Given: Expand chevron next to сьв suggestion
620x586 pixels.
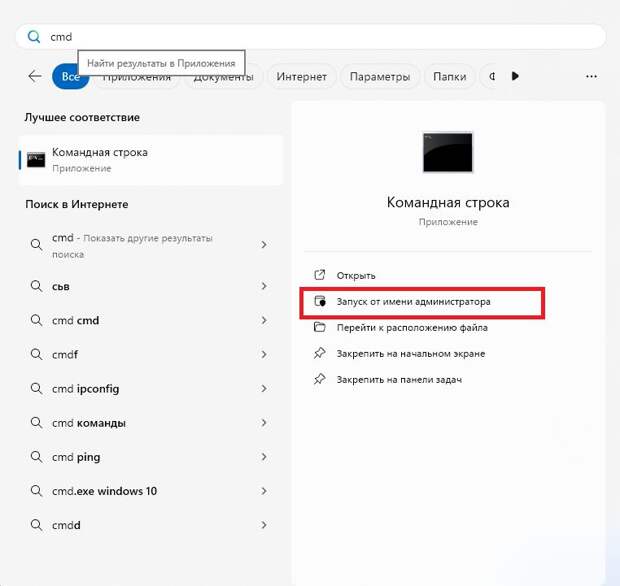Looking at the screenshot, I should tap(264, 286).
